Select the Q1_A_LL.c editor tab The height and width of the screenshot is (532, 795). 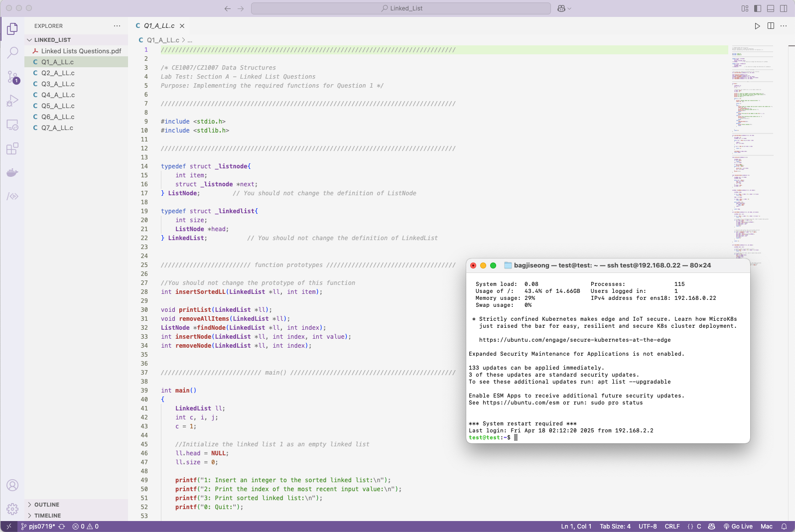pos(159,26)
